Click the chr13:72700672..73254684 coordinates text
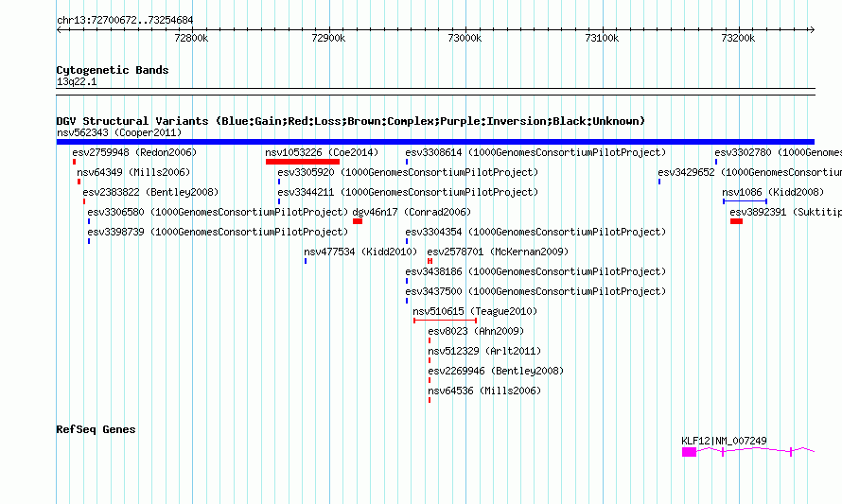842x504 pixels. coord(125,20)
